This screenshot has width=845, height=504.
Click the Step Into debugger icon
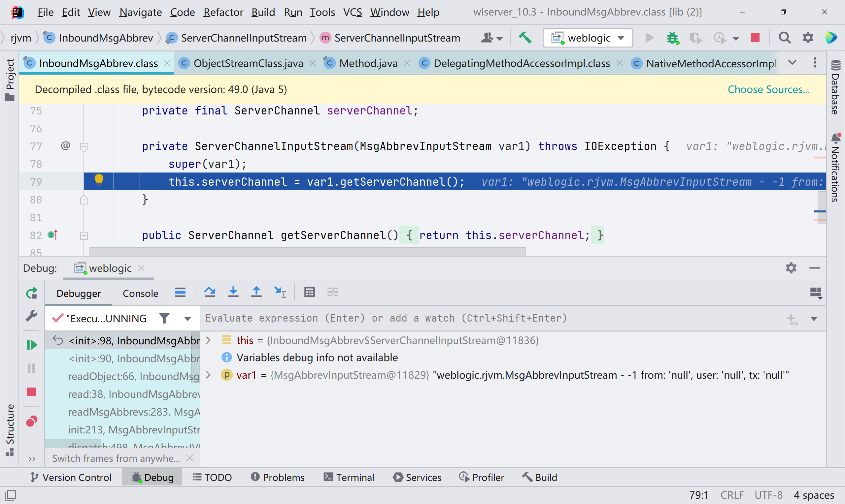click(233, 292)
